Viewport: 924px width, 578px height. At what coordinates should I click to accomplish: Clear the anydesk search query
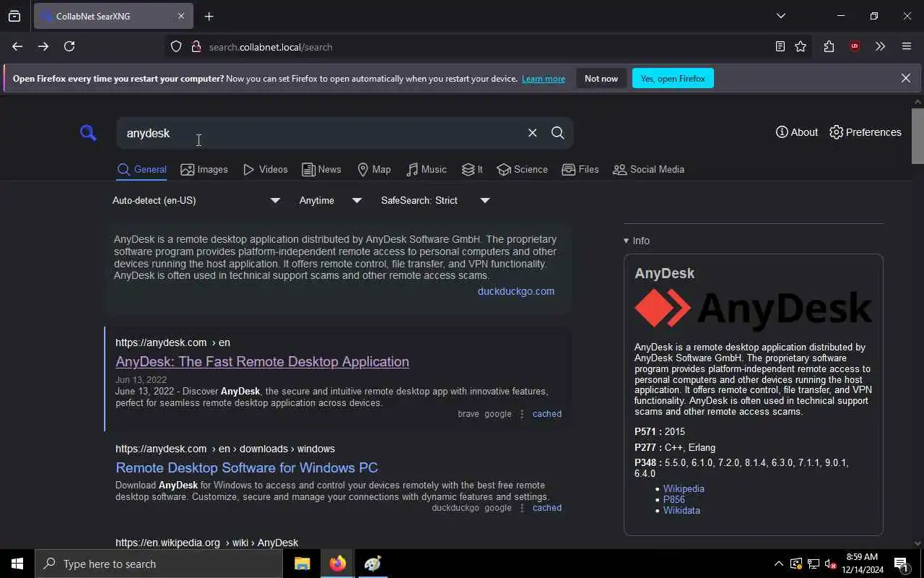[x=532, y=133]
